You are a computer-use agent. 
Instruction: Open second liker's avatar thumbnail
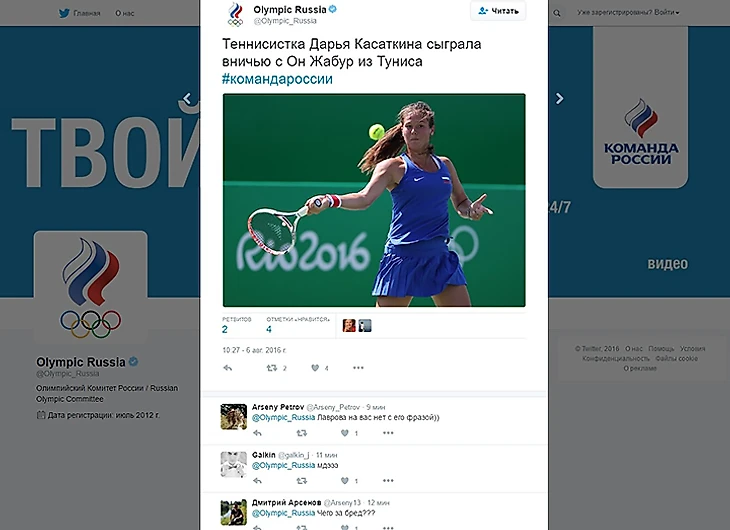pos(365,326)
